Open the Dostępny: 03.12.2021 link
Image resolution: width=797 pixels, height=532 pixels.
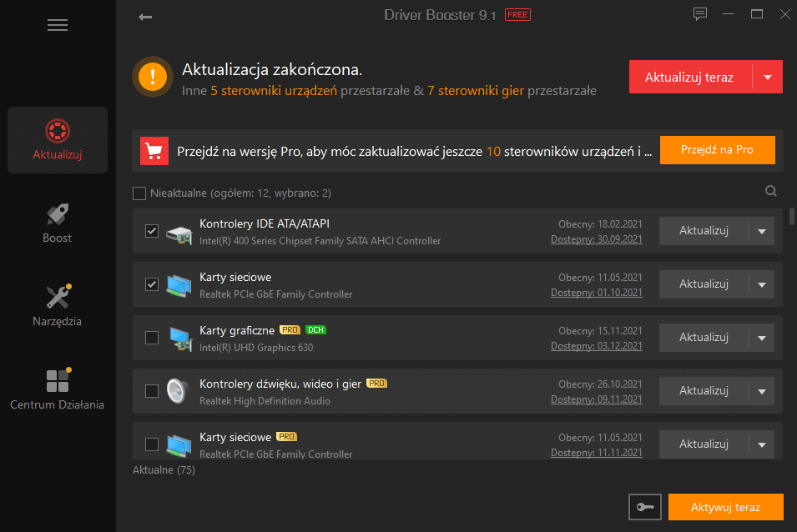coord(596,346)
